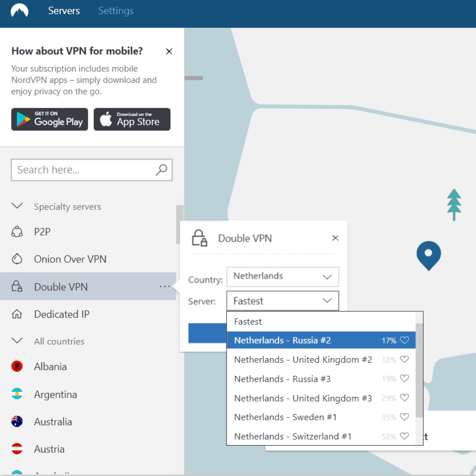Select Albania in the country list

tap(88, 366)
